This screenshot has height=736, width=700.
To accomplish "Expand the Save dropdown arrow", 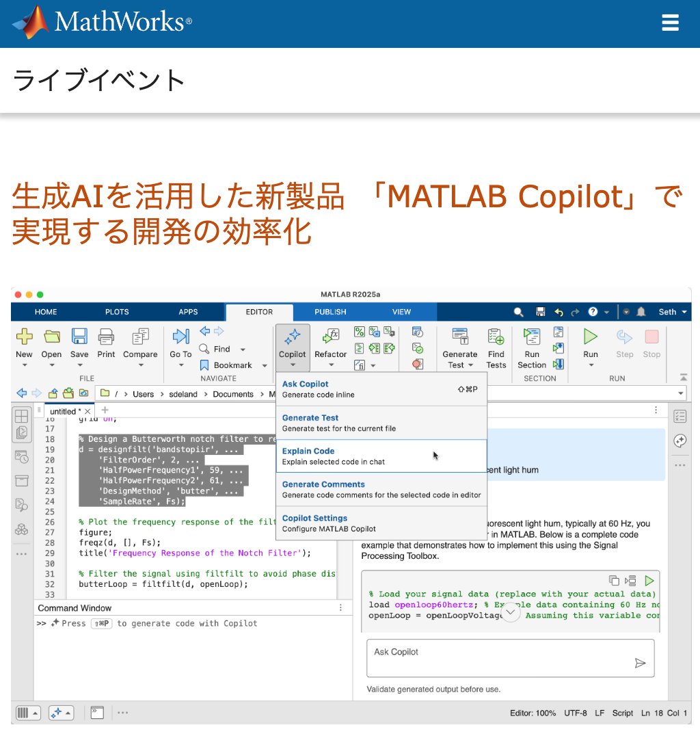I will pyautogui.click(x=79, y=365).
